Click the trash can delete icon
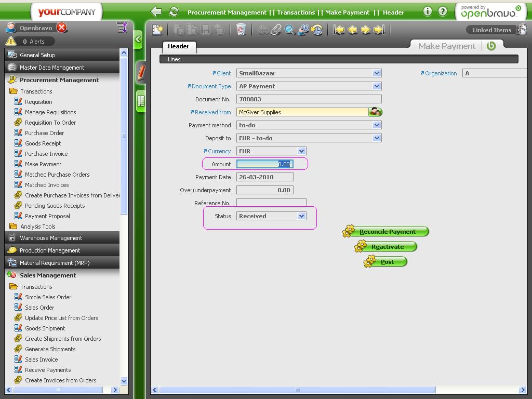Image resolution: width=532 pixels, height=399 pixels. [x=241, y=30]
